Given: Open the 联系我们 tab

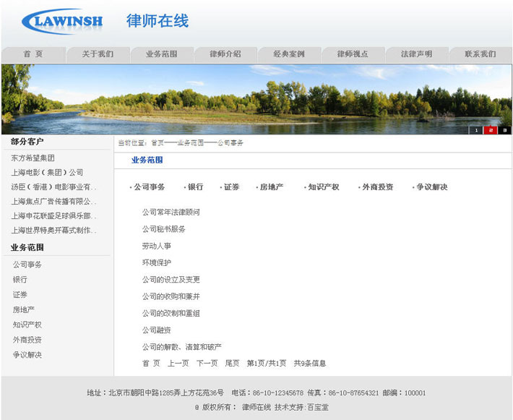Looking at the screenshot, I should (480, 54).
